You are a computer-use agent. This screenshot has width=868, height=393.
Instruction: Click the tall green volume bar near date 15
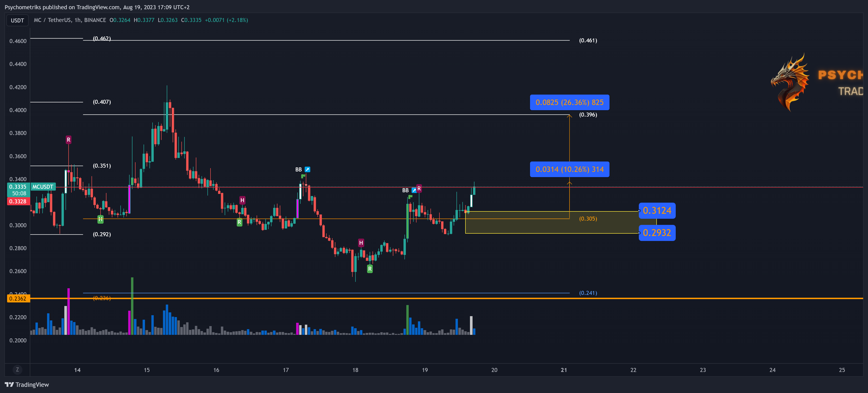(132, 306)
